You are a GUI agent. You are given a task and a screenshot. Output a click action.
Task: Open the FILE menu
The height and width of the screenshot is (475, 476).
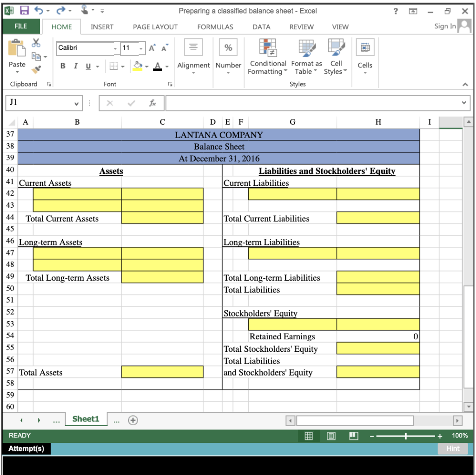[20, 27]
